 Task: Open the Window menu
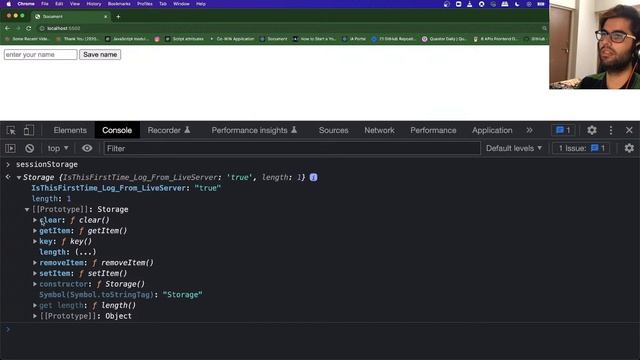(x=181, y=4)
